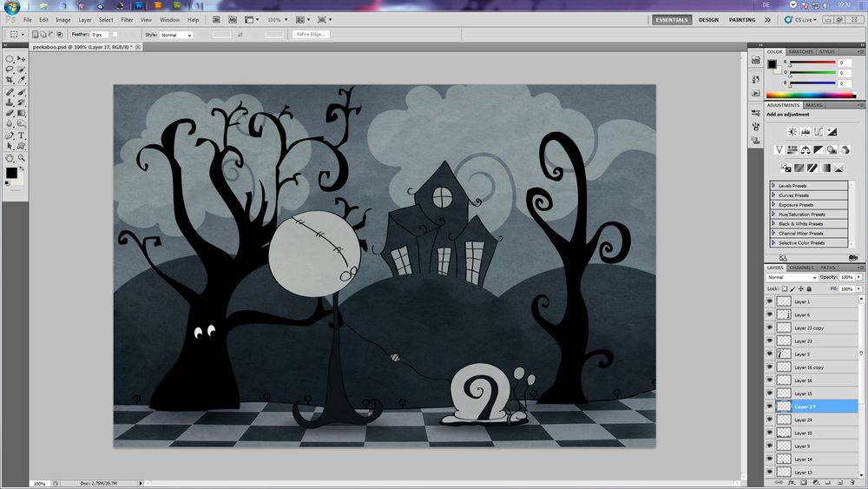Image resolution: width=868 pixels, height=489 pixels.
Task: Add an Exposure adjustment
Action: (x=832, y=132)
